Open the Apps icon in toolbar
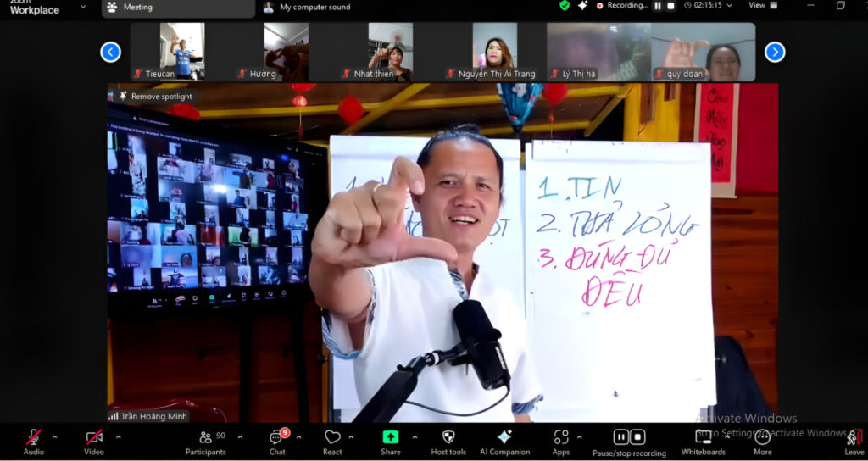This screenshot has width=868, height=461. (561, 437)
